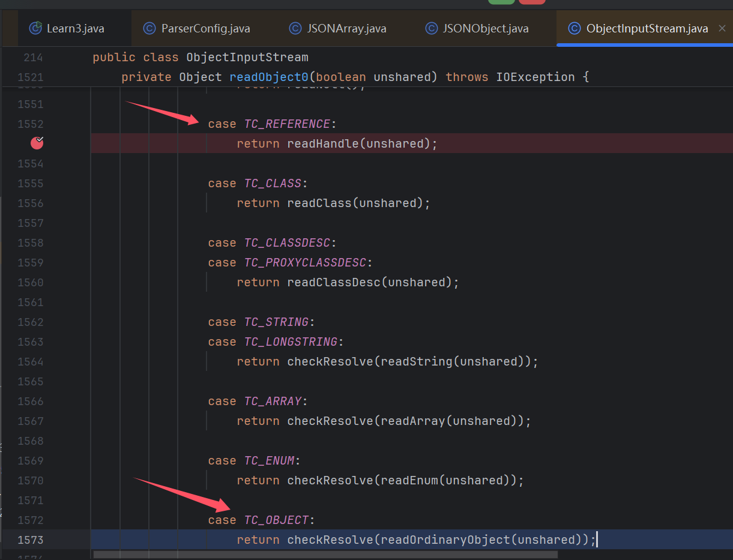Activate the ObjectInputStream.java tab label

point(647,28)
